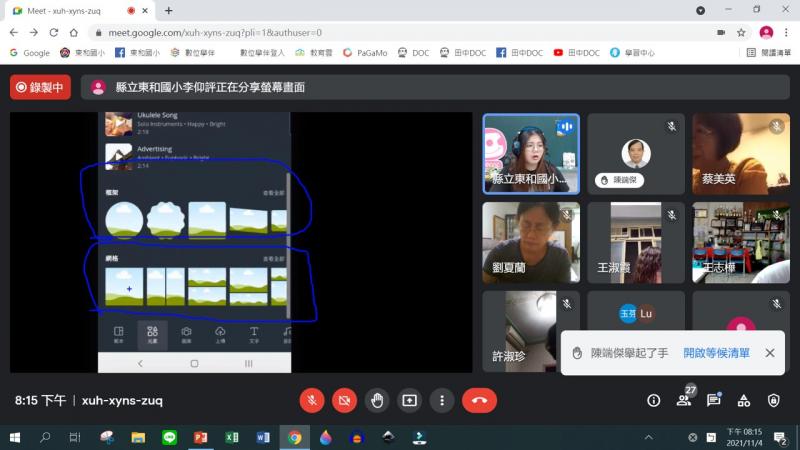Open Windows taskbar search
This screenshot has width=800, height=450.
tap(45, 437)
